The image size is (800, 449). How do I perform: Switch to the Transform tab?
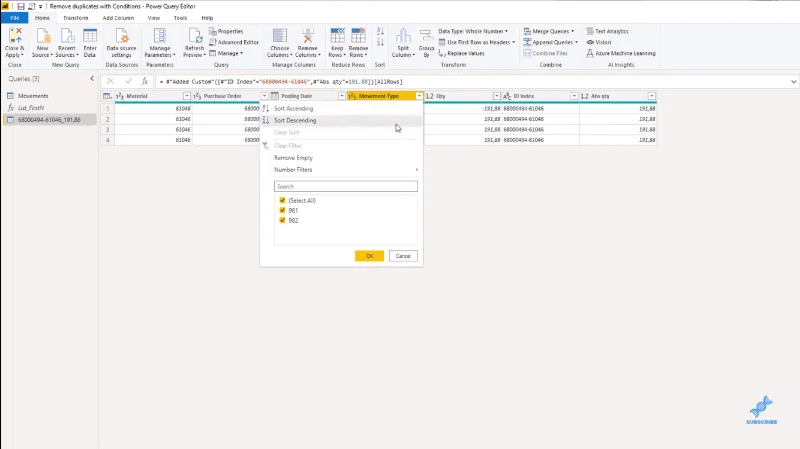coord(76,18)
